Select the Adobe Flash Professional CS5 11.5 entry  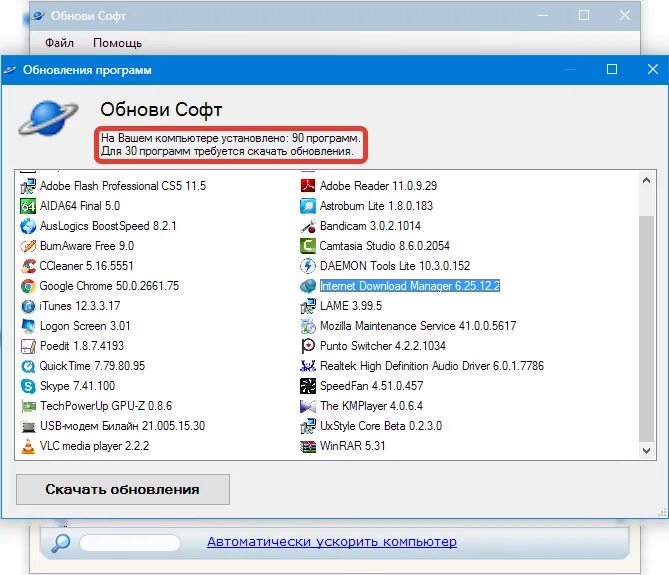123,186
